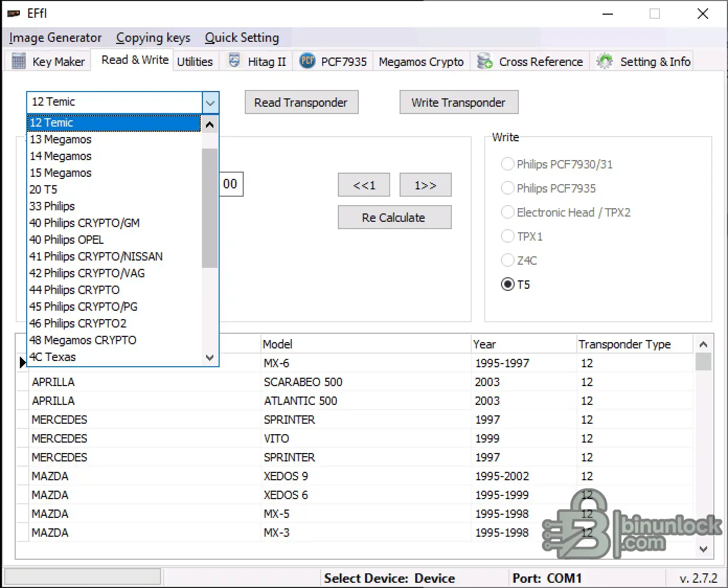The height and width of the screenshot is (588, 728).
Task: Select 14 Megamos in the list
Action: (114, 156)
